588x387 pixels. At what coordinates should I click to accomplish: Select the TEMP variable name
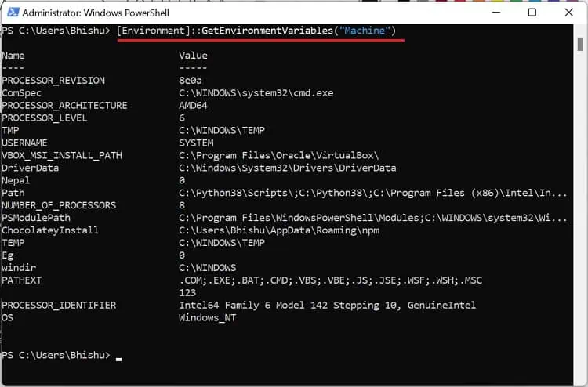coord(13,243)
